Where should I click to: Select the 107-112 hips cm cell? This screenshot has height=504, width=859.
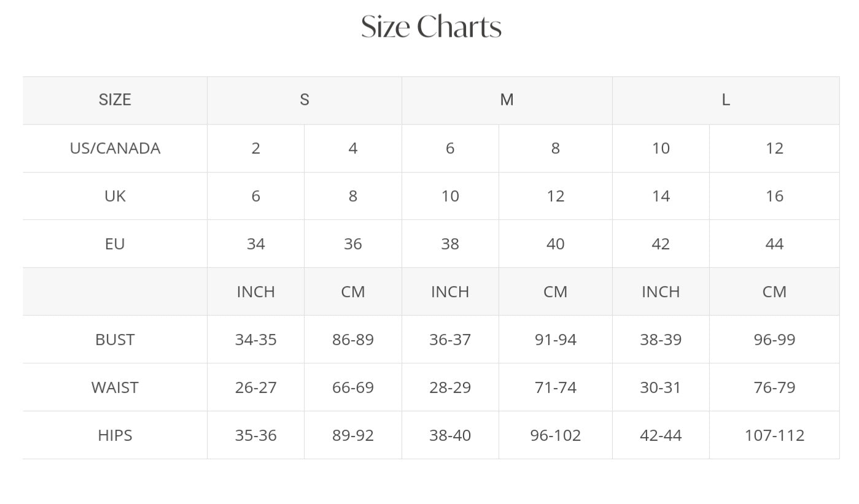tap(774, 435)
